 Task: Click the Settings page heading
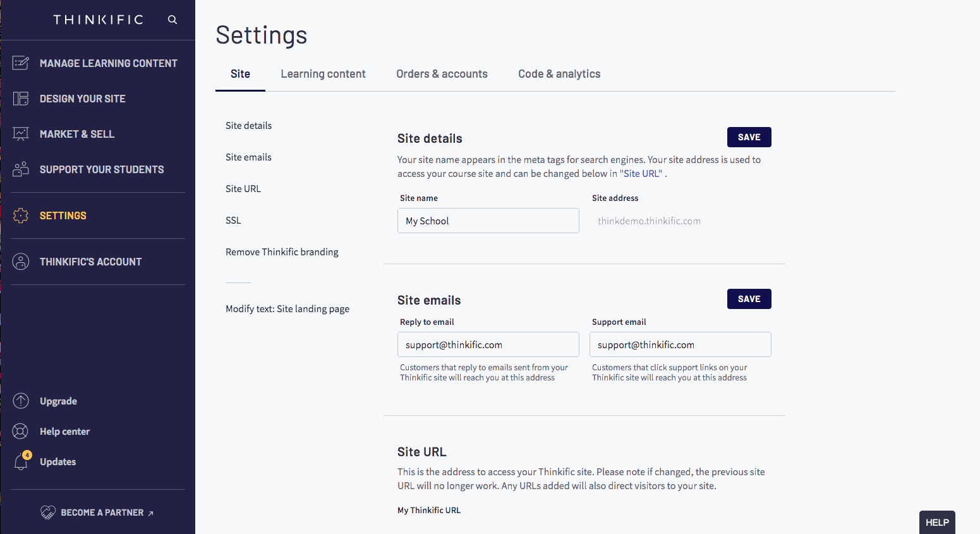[262, 35]
